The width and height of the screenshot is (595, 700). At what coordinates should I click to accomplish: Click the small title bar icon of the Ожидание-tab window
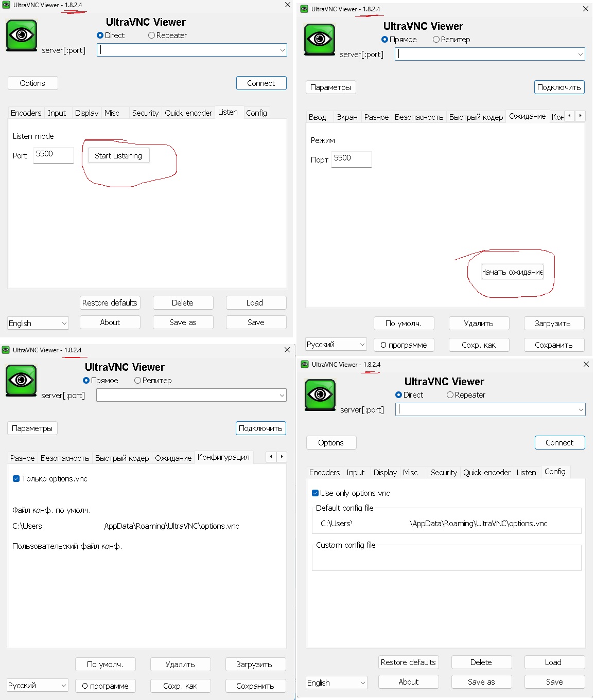pos(304,9)
